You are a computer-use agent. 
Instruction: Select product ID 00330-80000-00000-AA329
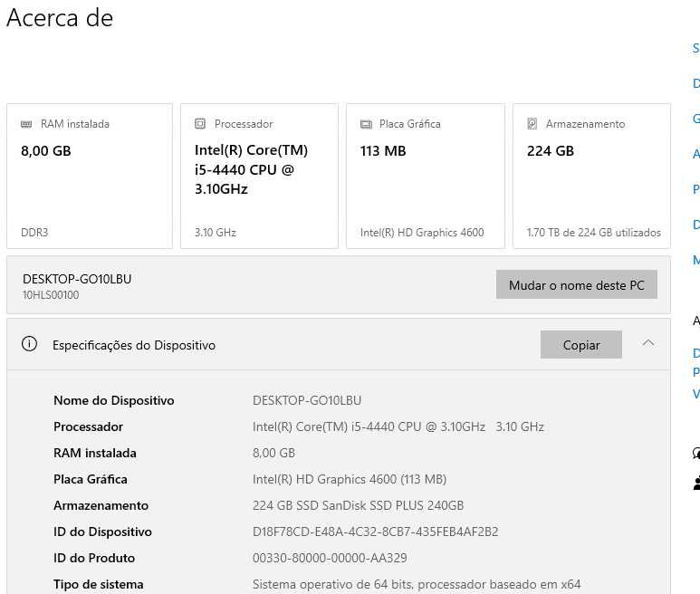point(330,559)
